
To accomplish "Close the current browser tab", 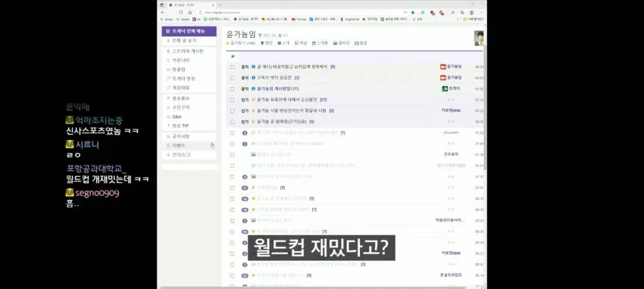I will (x=214, y=5).
